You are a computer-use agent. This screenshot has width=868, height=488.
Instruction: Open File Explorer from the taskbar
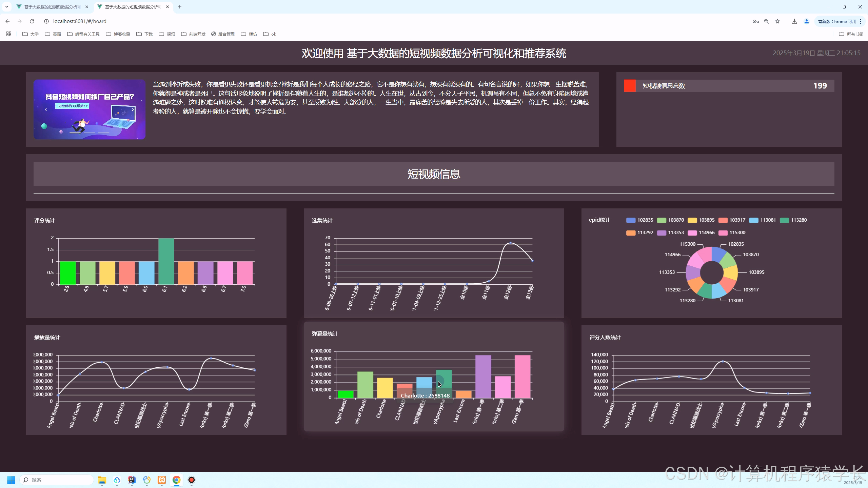point(102,480)
